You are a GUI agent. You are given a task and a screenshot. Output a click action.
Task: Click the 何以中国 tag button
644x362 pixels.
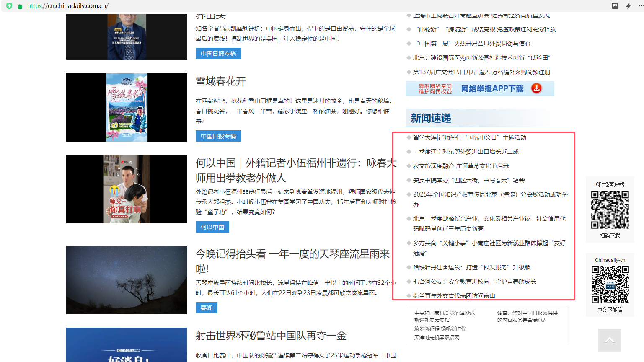coord(212,227)
